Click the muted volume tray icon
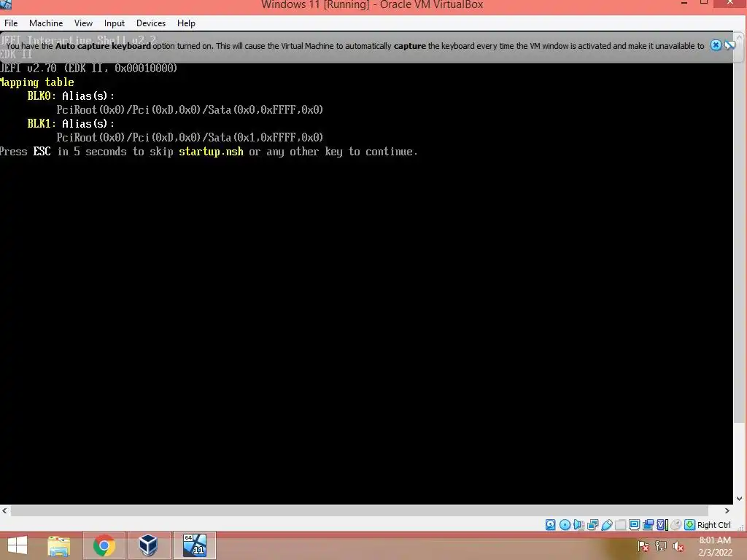Screen dimensions: 747x560 click(x=678, y=546)
